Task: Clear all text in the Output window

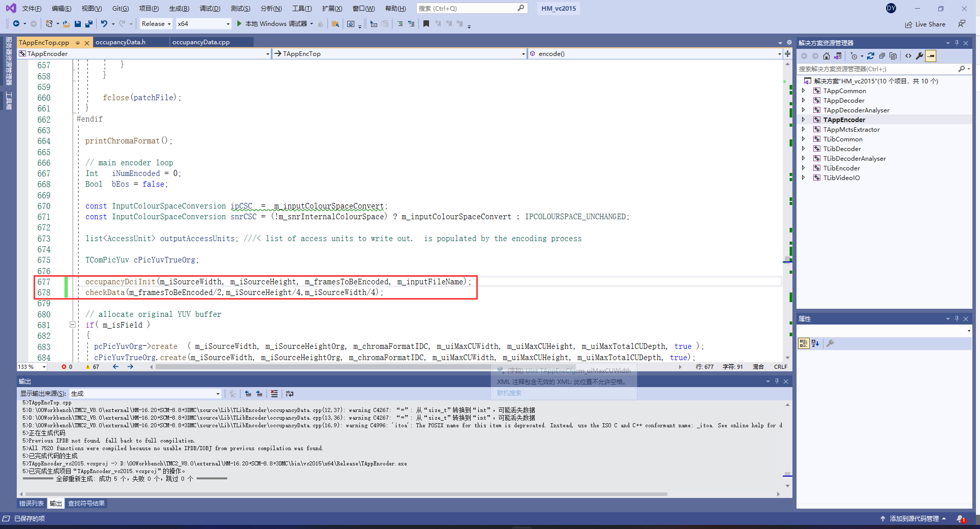Action: (x=274, y=394)
